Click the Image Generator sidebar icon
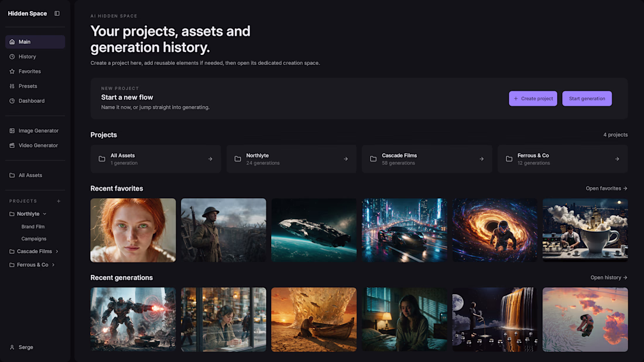644x362 pixels. [x=12, y=130]
